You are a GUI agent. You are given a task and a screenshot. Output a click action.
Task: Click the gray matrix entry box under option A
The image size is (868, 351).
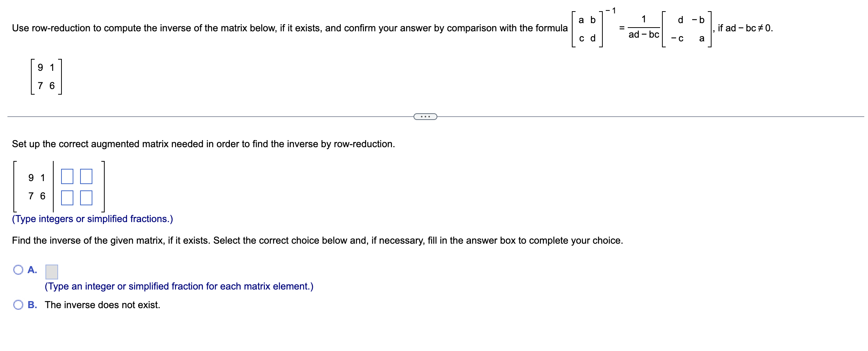tap(52, 271)
